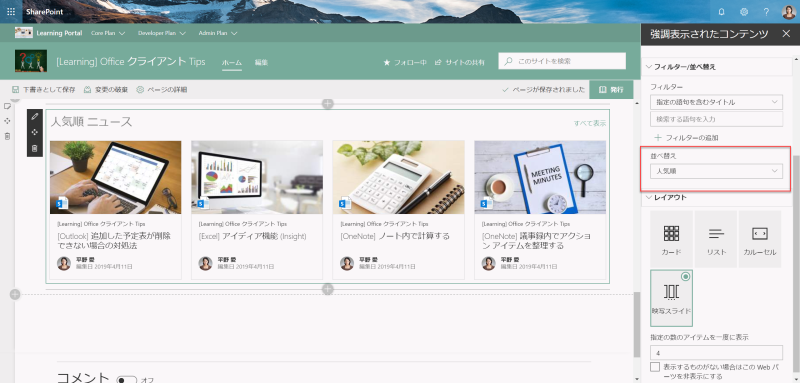This screenshot has height=383, width=800.
Task: Check the hide web part when empty checkbox
Action: point(655,367)
